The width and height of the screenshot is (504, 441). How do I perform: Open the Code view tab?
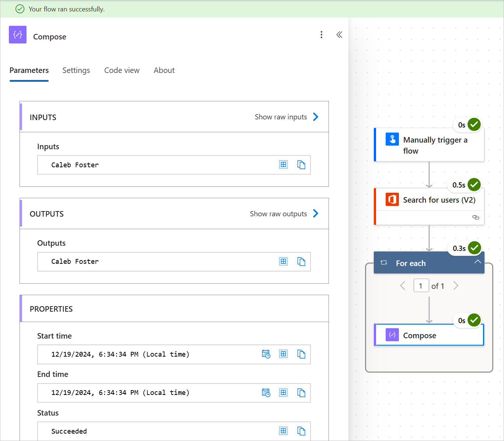[x=122, y=70]
